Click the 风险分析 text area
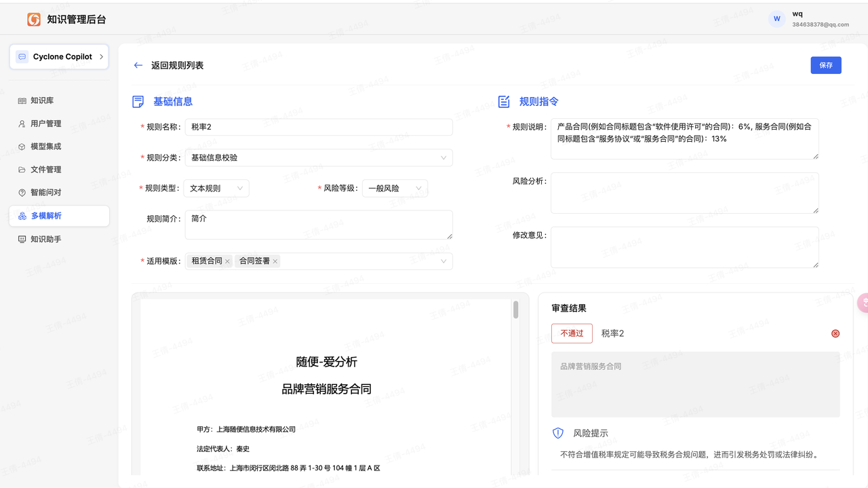 684,193
